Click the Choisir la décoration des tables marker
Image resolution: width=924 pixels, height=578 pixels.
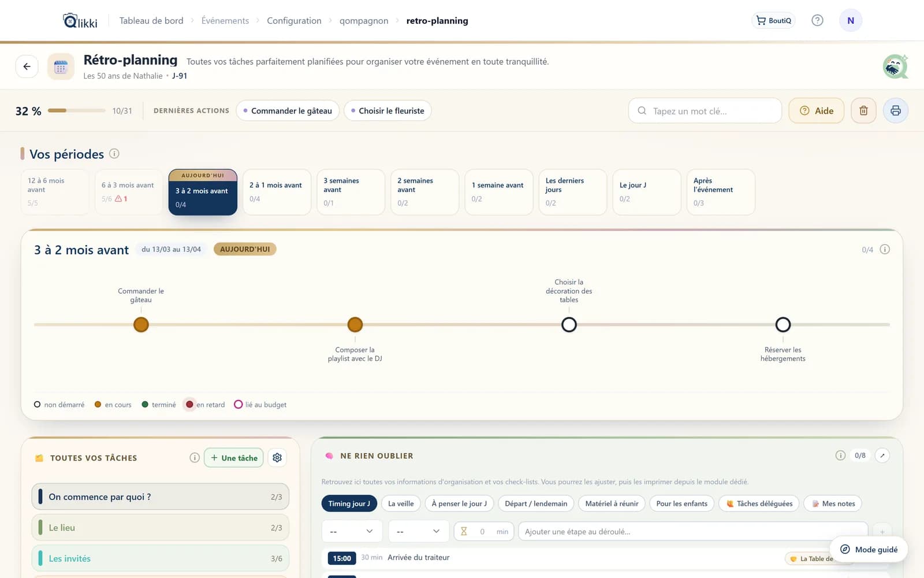pyautogui.click(x=569, y=324)
